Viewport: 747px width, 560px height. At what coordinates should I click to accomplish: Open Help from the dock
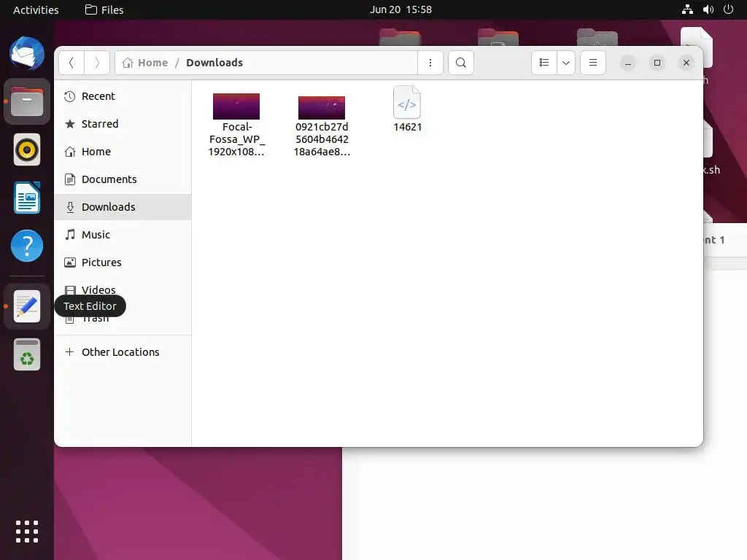coord(27,246)
